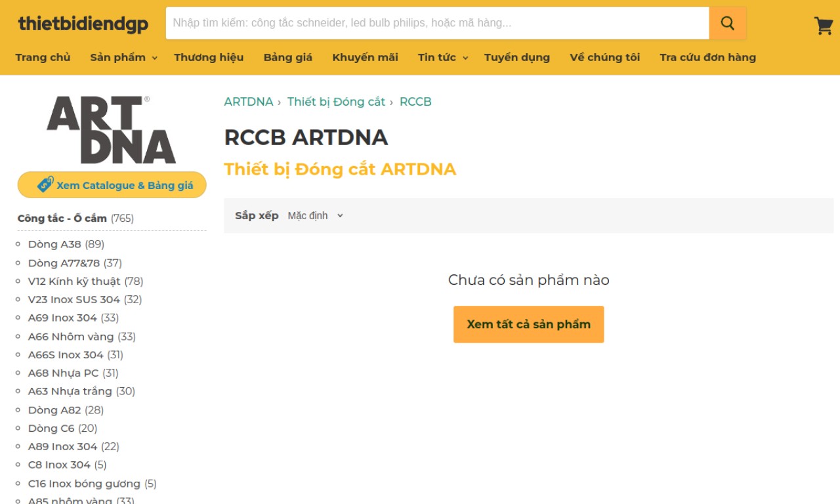Open the shopping cart icon
The width and height of the screenshot is (840, 504).
coord(824,25)
